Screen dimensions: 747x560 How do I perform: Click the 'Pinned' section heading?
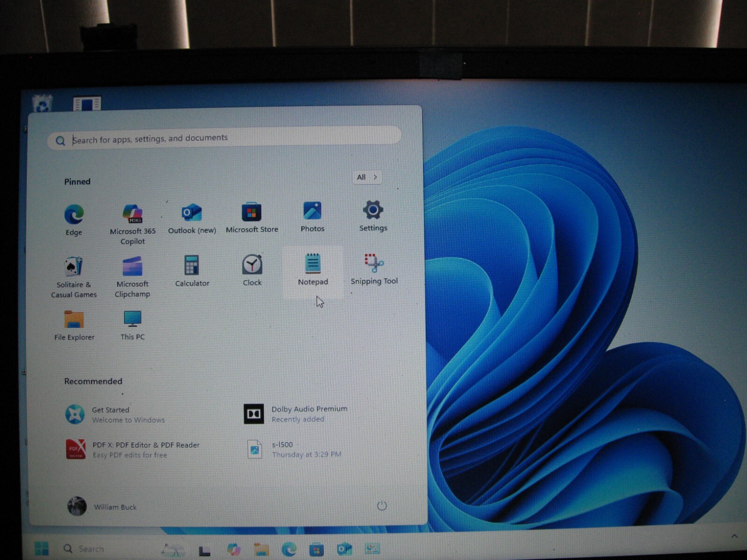(x=78, y=182)
